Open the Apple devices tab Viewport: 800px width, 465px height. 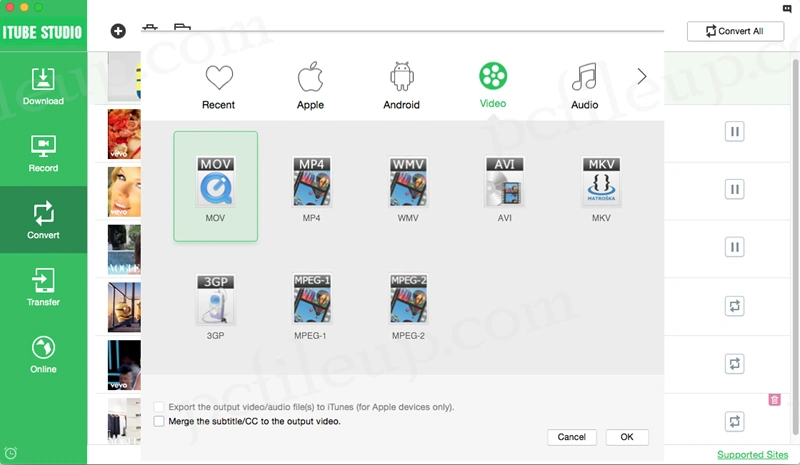point(310,85)
